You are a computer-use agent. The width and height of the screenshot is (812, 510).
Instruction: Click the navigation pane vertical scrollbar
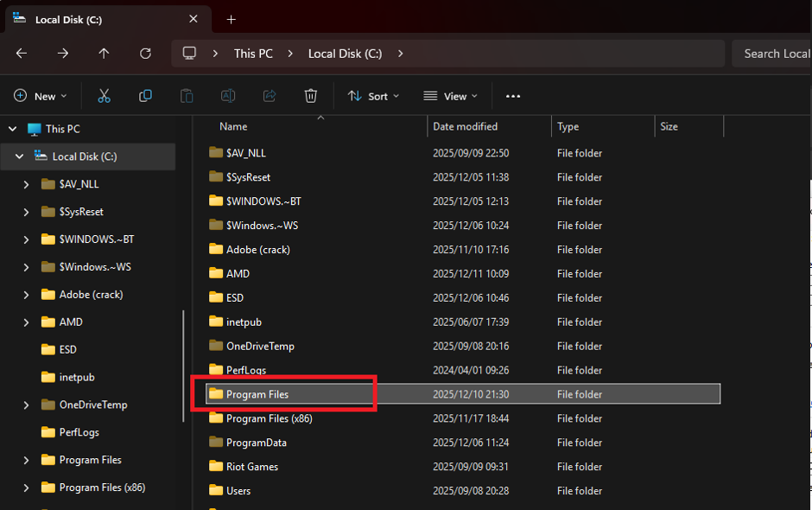(183, 366)
